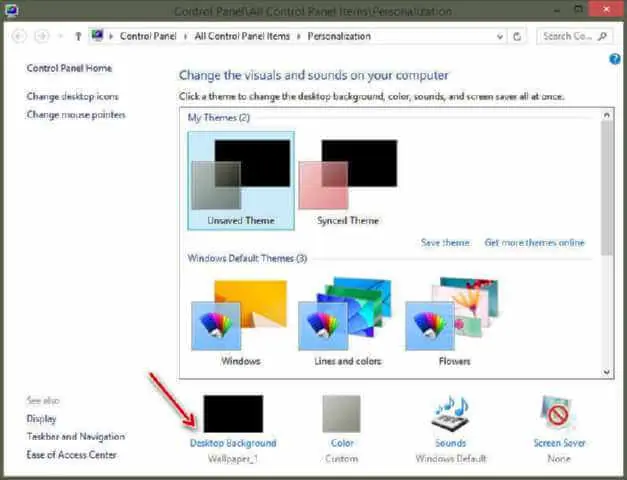Select the Windows default theme
The image size is (627, 480).
(x=241, y=322)
